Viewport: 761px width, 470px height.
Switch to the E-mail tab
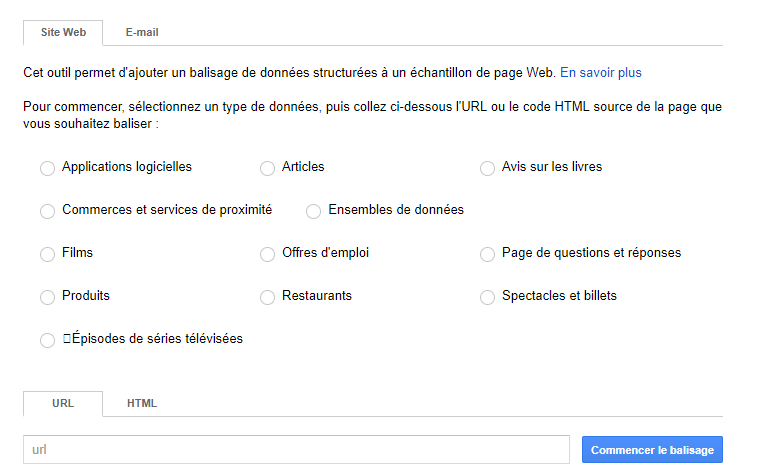pos(142,32)
